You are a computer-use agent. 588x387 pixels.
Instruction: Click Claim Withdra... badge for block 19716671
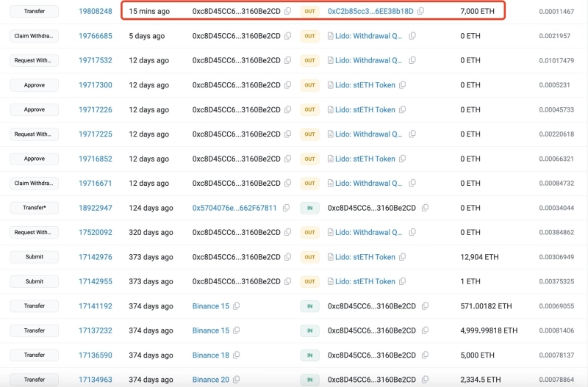[x=34, y=184]
